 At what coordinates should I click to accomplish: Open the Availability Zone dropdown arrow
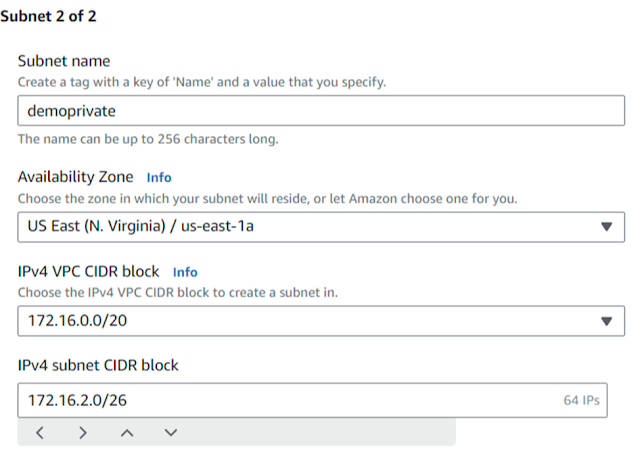tap(606, 226)
